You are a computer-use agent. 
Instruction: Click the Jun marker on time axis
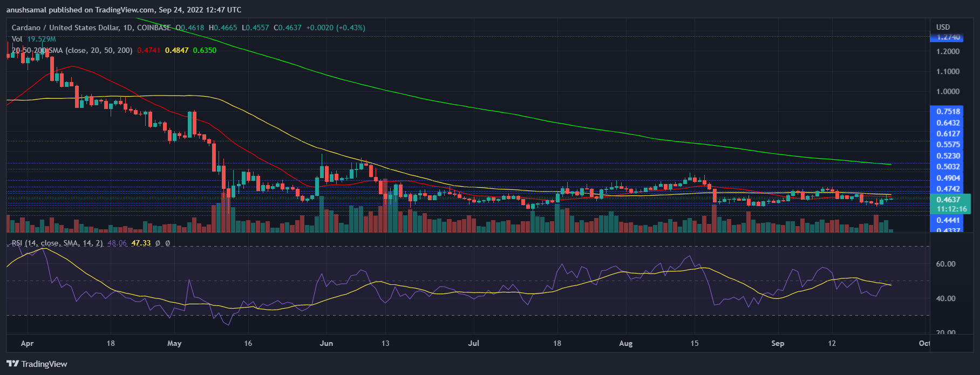click(326, 343)
